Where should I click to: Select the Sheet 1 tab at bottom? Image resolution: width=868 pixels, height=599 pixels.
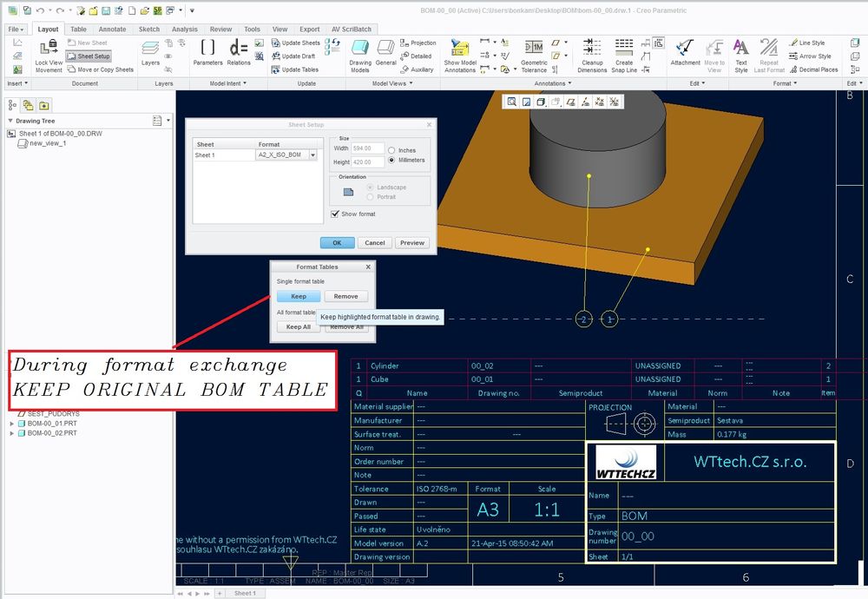pyautogui.click(x=245, y=593)
